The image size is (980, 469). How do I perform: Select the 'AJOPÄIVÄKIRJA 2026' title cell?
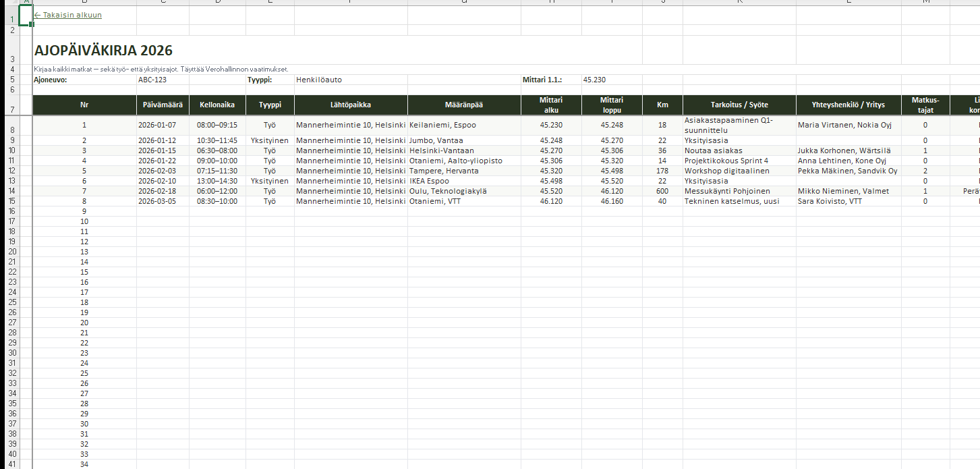[103, 51]
